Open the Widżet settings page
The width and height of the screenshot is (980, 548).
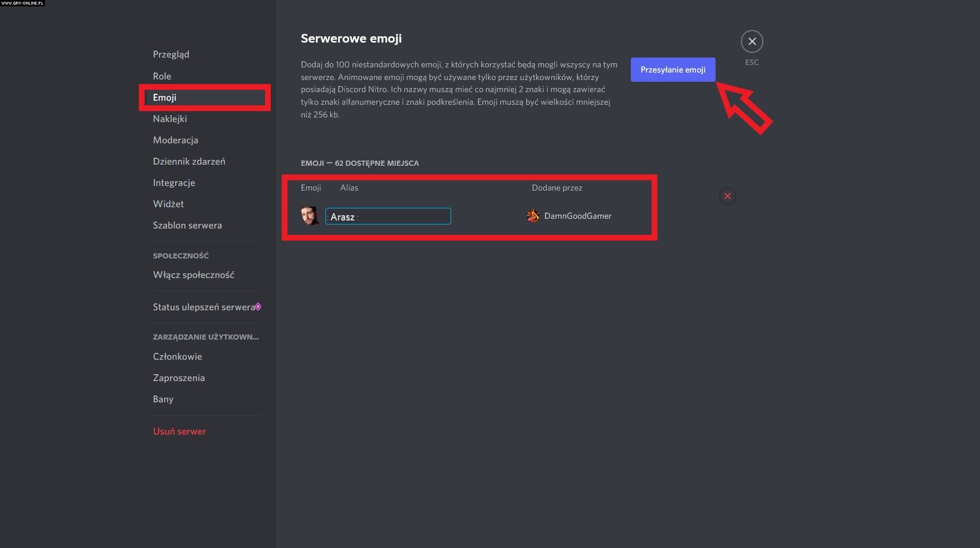point(168,204)
